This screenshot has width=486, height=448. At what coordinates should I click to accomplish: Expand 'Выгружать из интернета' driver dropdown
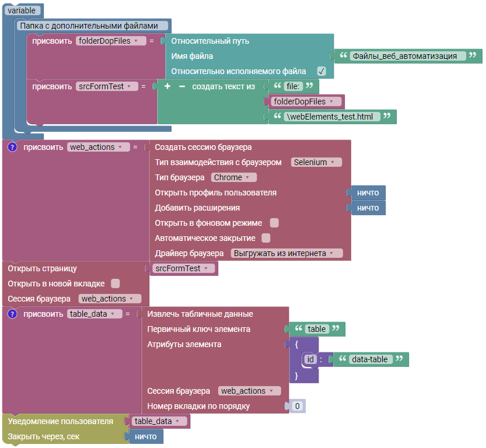tap(286, 253)
